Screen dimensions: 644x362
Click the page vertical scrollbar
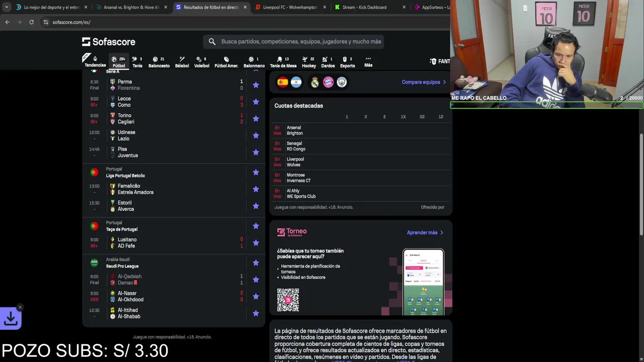[641, 184]
